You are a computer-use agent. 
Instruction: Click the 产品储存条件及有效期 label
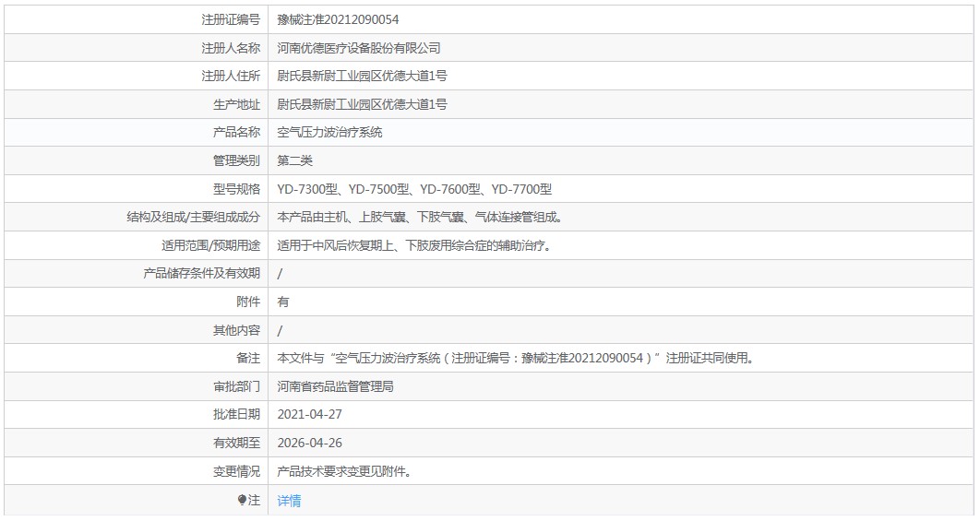pyautogui.click(x=201, y=273)
